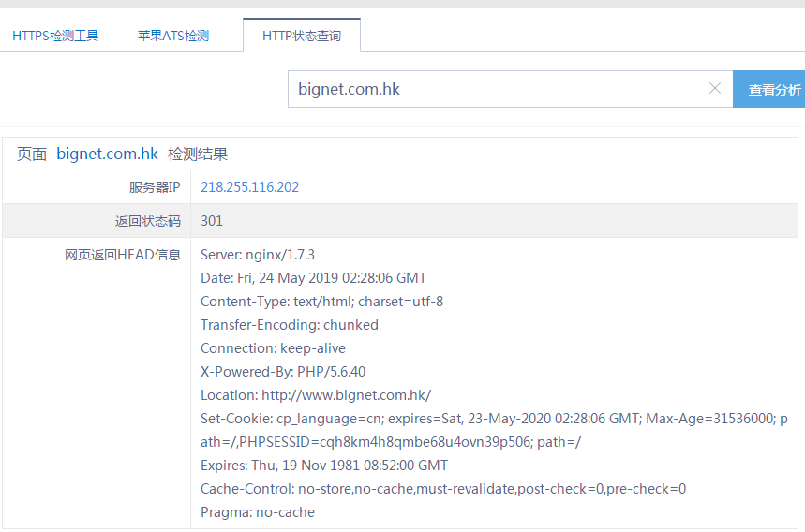Click the PHPSESSID cookie line

pyautogui.click(x=391, y=442)
